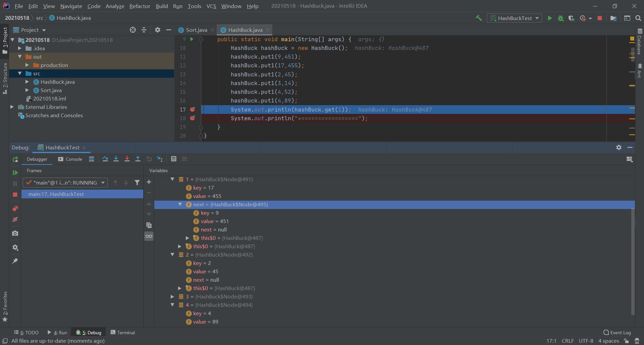Open Evaluate Expression calculator icon

tap(174, 159)
